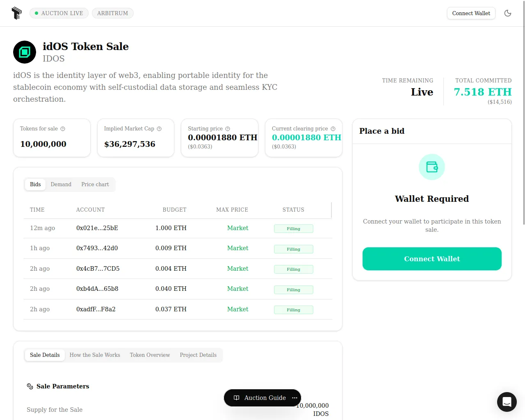Click the STATUS column header
Screen dimensions: 525x420
click(x=293, y=210)
